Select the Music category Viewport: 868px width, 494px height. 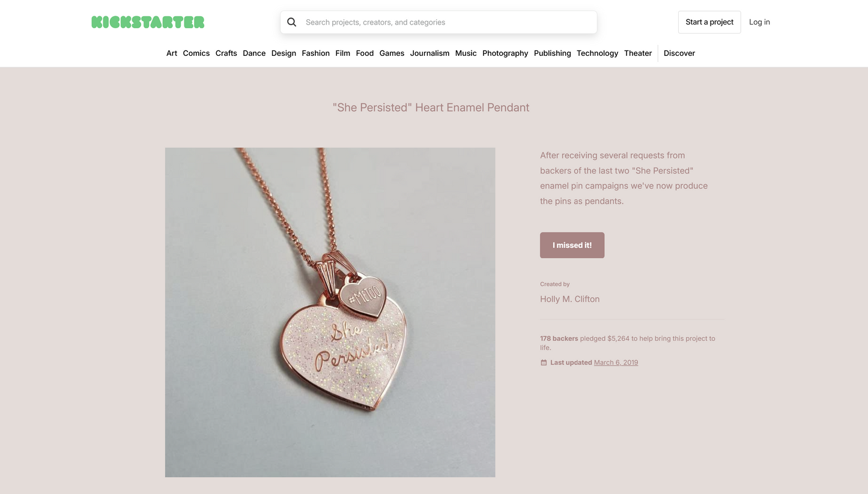pos(466,53)
